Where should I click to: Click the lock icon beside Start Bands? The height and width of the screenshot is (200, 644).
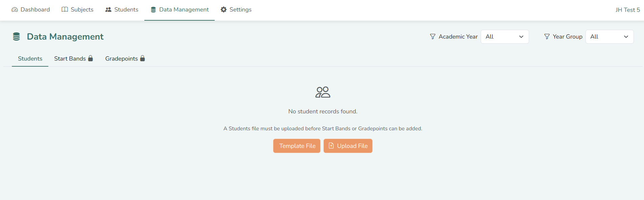pos(91,58)
